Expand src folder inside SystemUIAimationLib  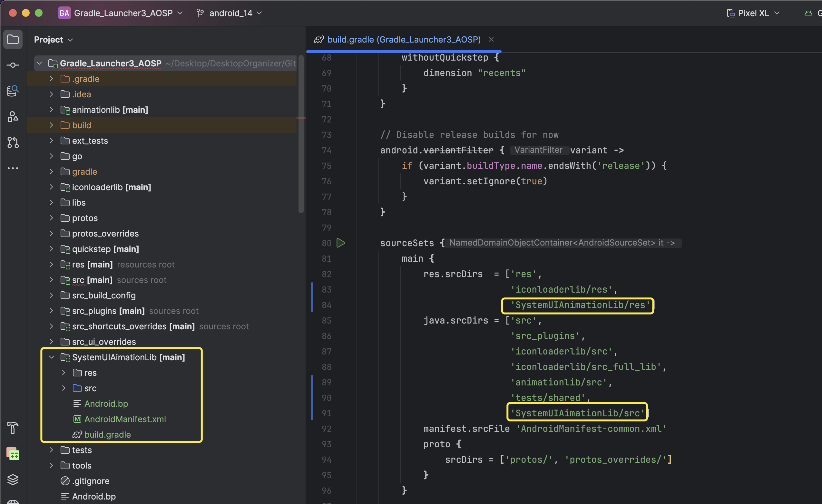click(x=64, y=388)
